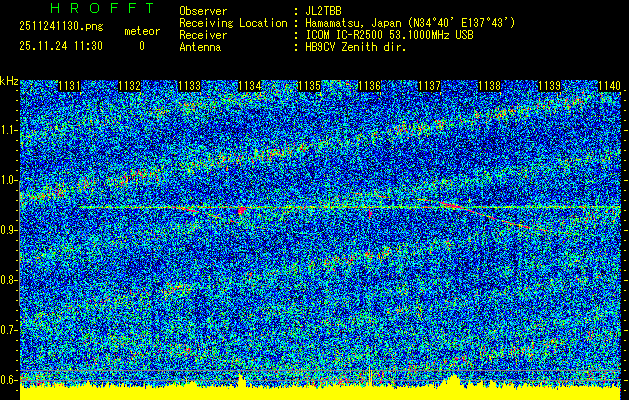Select the 1.1 kHz frequency label

9,130
